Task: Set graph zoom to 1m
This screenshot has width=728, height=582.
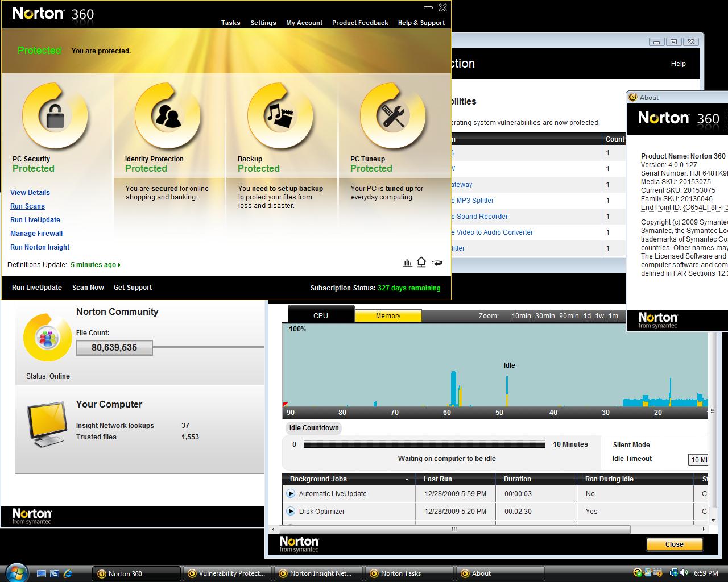Action: pyautogui.click(x=613, y=316)
